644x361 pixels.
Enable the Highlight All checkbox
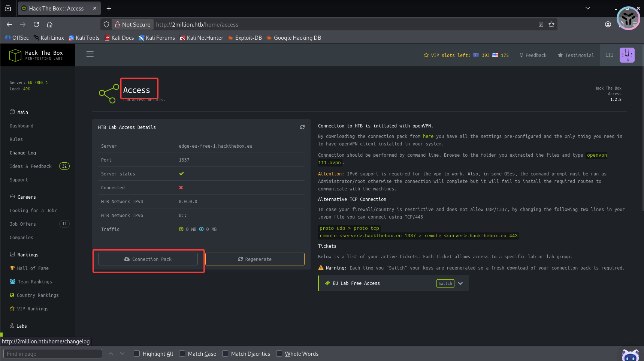click(x=137, y=354)
